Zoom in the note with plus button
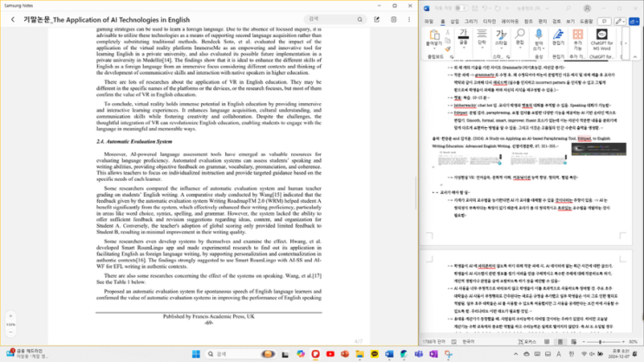This screenshot has height=362, width=644. point(10,316)
